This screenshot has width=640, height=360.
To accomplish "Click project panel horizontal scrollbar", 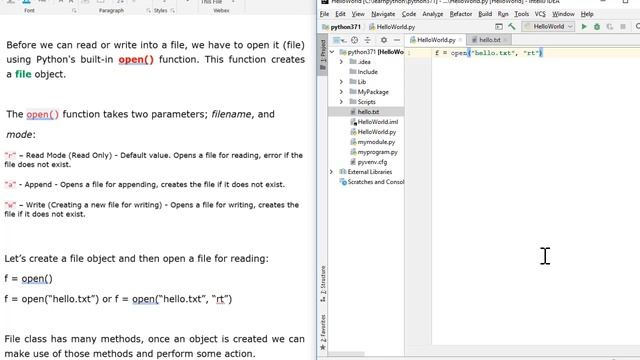I will [x=347, y=354].
